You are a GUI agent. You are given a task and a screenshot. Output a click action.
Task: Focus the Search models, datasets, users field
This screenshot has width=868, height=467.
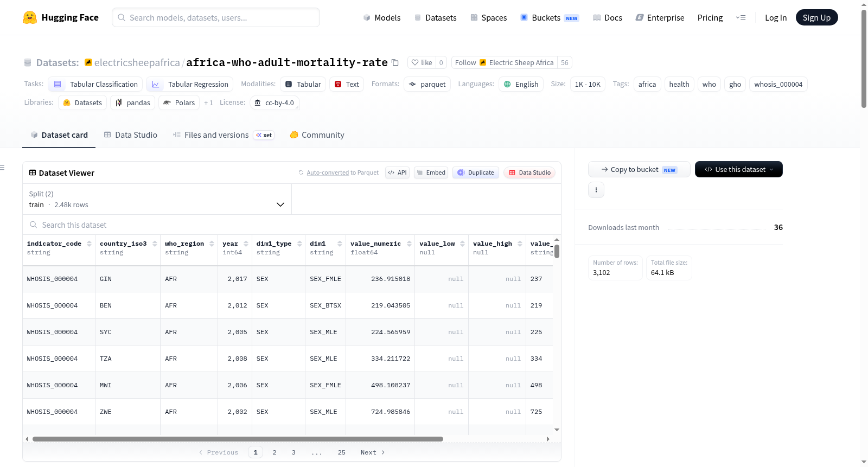pyautogui.click(x=216, y=17)
